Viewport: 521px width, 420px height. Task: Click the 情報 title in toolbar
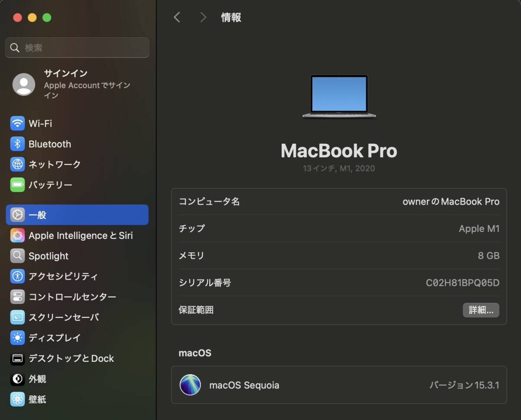pos(231,17)
